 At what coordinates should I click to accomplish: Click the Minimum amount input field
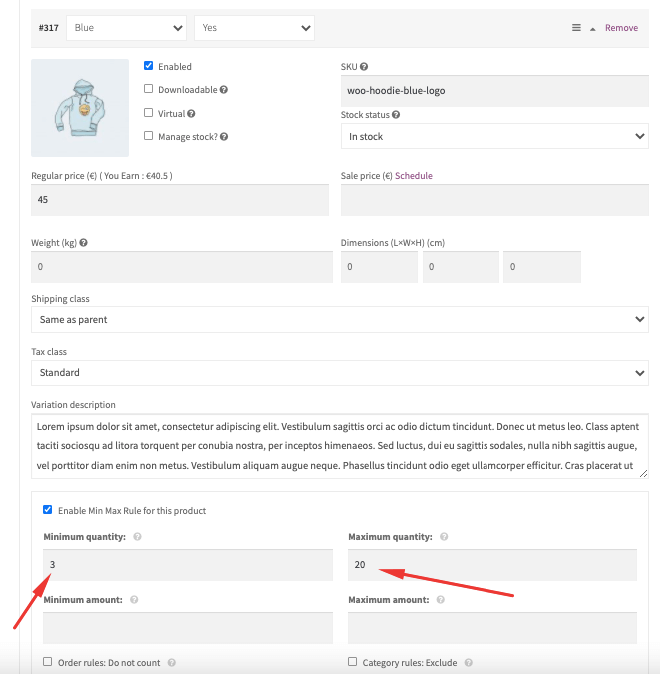coord(188,628)
